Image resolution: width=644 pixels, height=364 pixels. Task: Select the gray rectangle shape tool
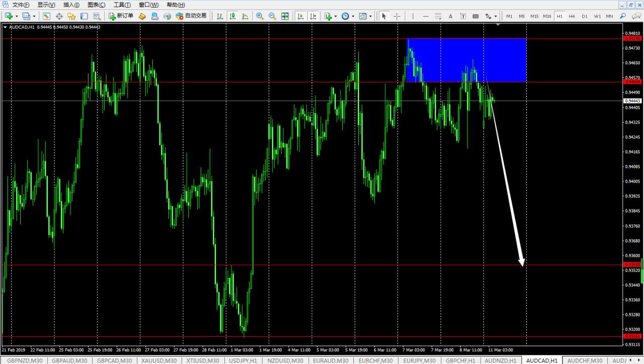point(475,16)
